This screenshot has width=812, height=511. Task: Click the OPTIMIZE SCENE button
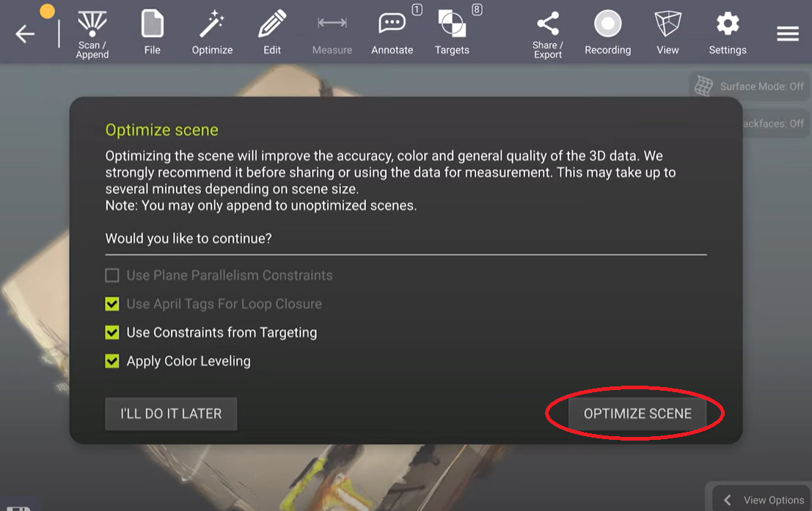pyautogui.click(x=637, y=413)
